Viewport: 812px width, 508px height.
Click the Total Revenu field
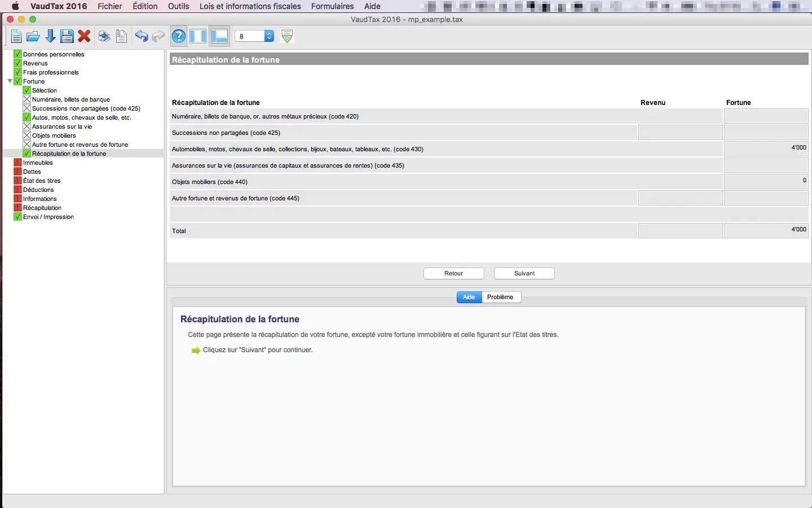coord(681,231)
